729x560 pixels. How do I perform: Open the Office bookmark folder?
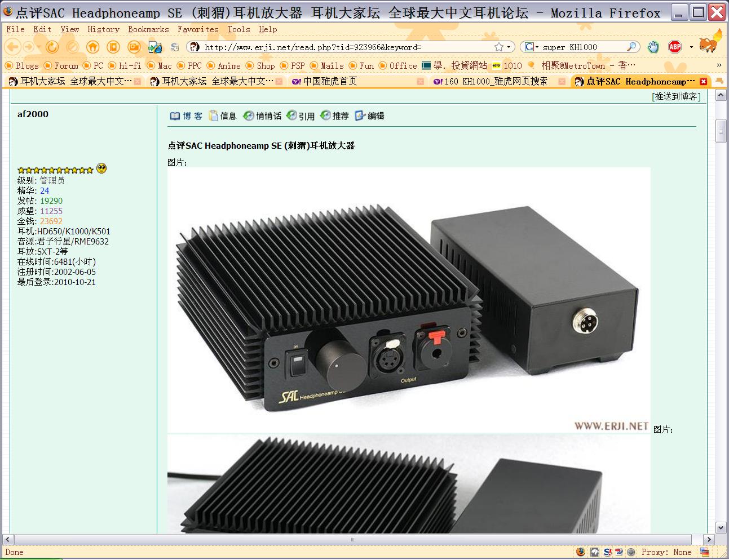point(398,66)
